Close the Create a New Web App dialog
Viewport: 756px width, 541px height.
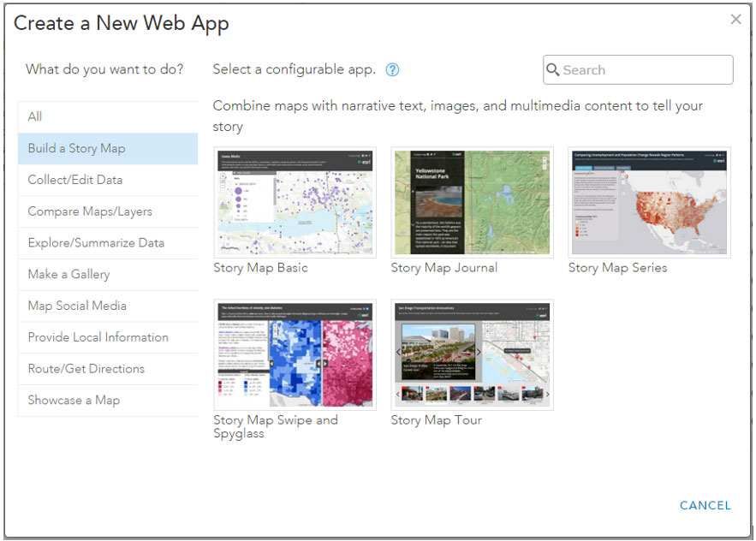735,20
